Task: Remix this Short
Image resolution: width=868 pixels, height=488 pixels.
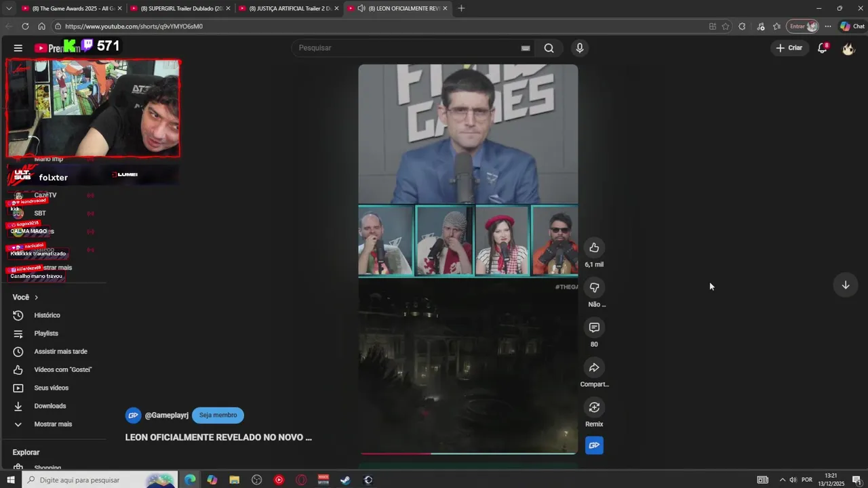Action: (x=594, y=407)
